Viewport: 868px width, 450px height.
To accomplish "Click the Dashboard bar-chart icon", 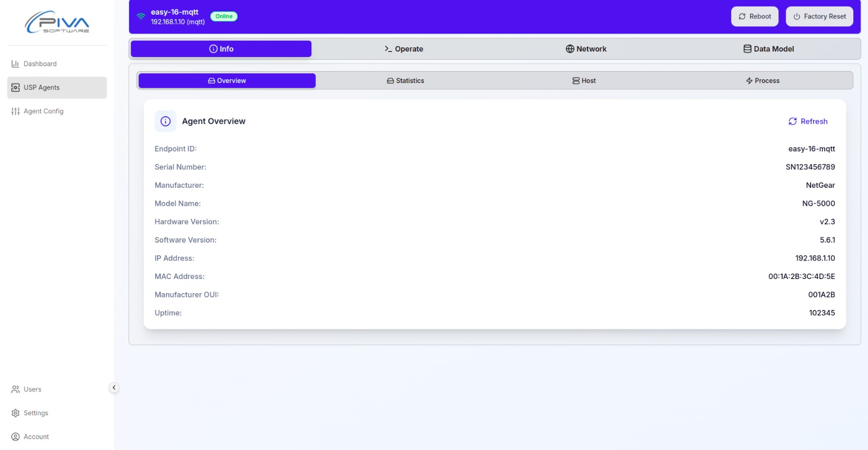I will pos(15,64).
